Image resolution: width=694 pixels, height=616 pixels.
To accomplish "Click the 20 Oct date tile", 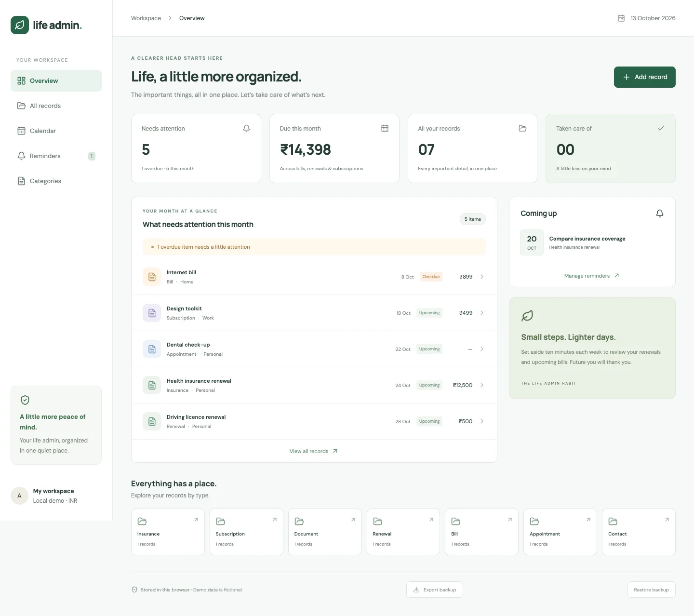I will pyautogui.click(x=532, y=242).
